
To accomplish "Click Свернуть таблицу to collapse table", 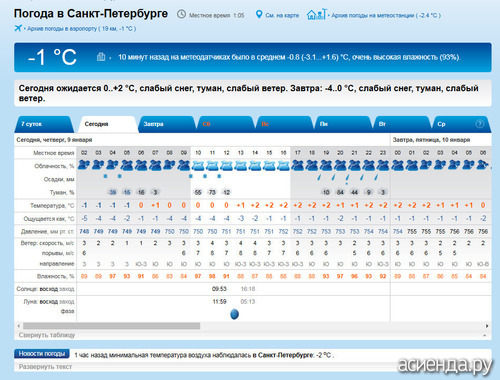I will click(47, 335).
